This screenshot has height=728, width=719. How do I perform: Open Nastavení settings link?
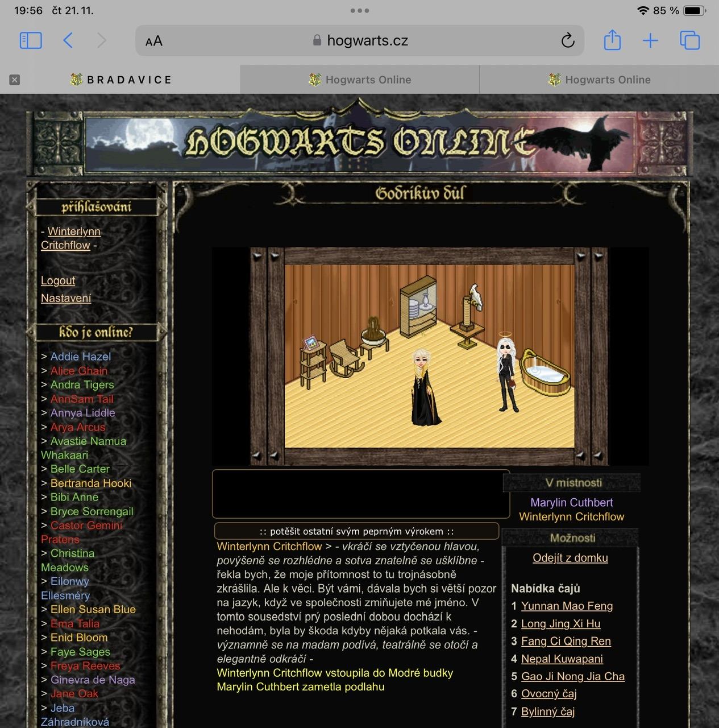[66, 298]
